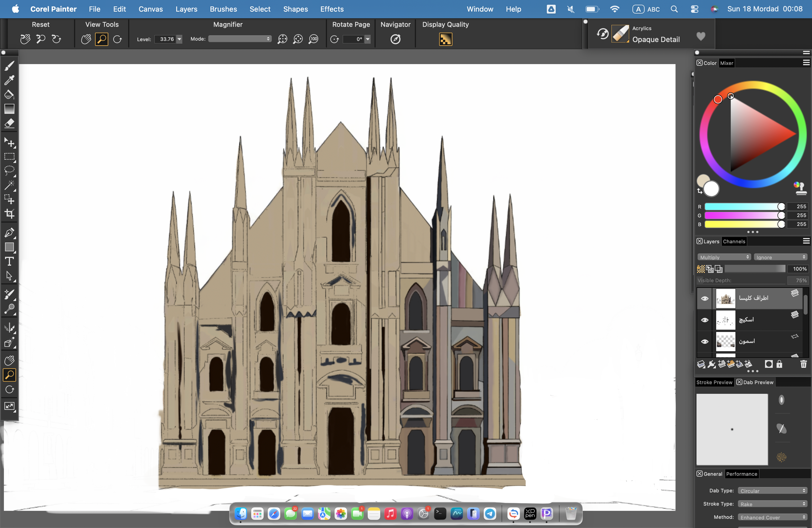Select the اطراف کلیسا layer thumbnail
This screenshot has width=812, height=528.
[725, 298]
